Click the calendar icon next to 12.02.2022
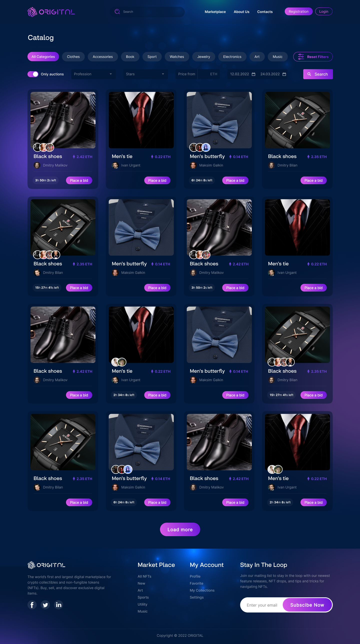Screen dimensions: 360x644 click(253, 74)
